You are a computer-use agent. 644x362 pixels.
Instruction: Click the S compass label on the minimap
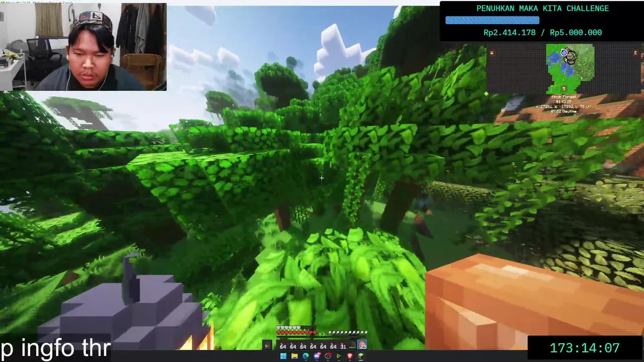click(x=564, y=88)
